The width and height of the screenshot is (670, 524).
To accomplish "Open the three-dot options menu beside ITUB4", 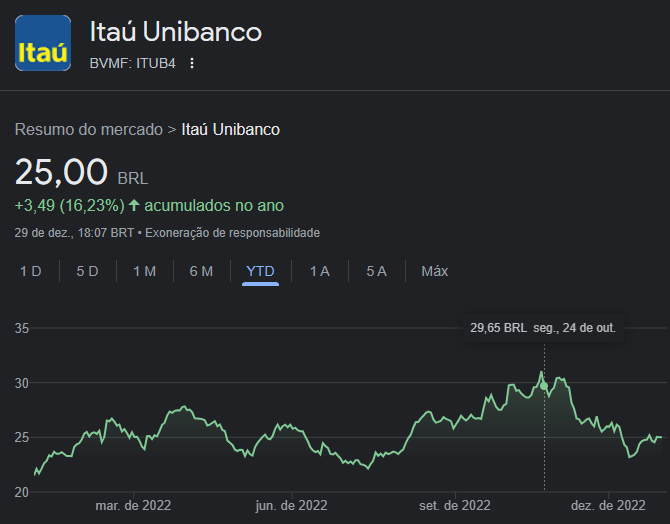I will click(192, 63).
